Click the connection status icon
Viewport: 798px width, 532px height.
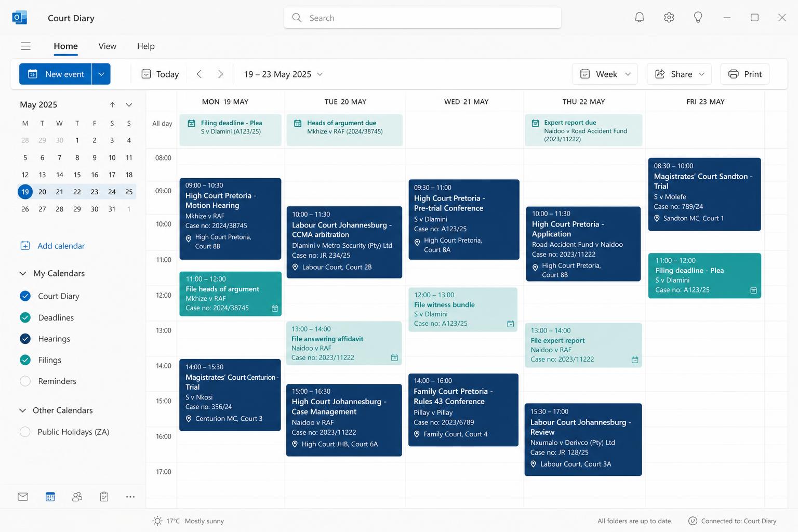(x=693, y=521)
